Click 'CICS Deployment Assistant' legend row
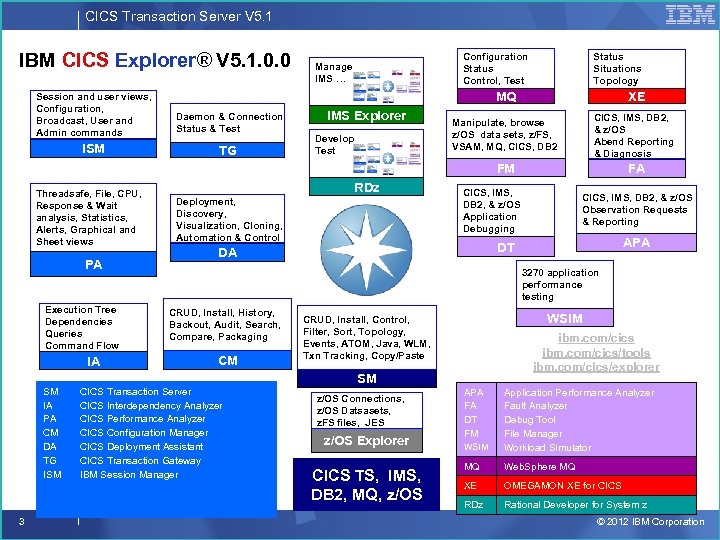This screenshot has height=540, width=720. coord(123,446)
